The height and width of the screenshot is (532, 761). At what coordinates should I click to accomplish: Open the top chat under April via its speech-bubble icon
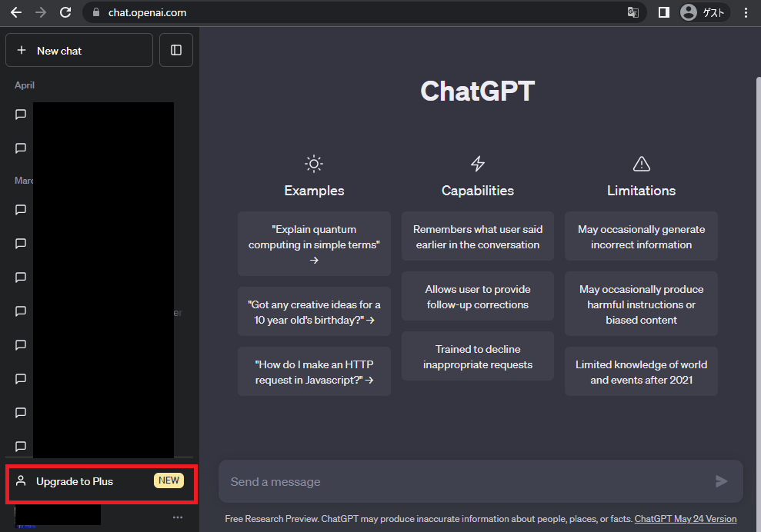[x=19, y=114]
